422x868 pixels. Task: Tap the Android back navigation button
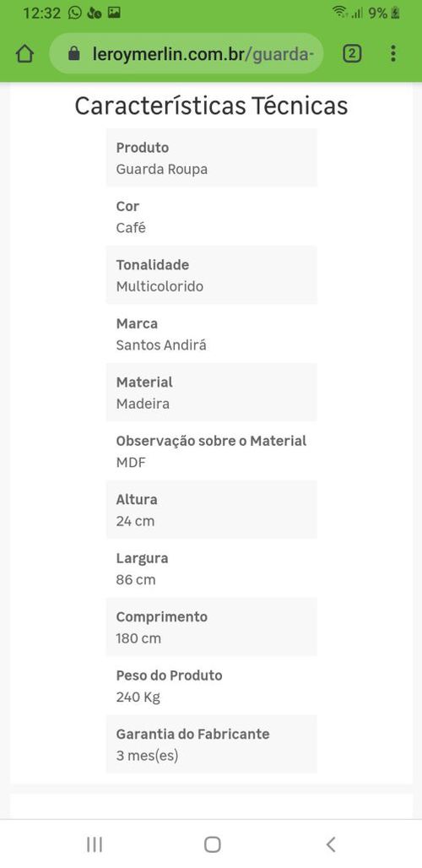pos(331,844)
